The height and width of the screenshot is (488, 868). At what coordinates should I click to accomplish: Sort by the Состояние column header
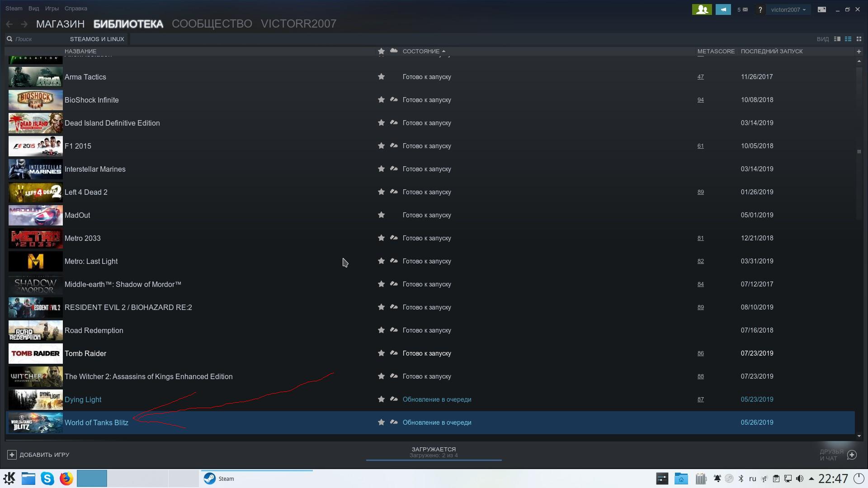(x=421, y=52)
